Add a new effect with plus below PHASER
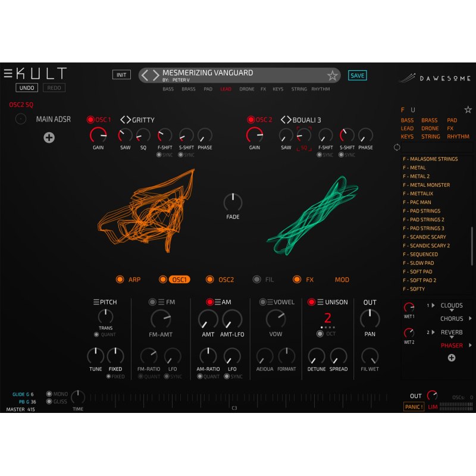 pyautogui.click(x=452, y=358)
